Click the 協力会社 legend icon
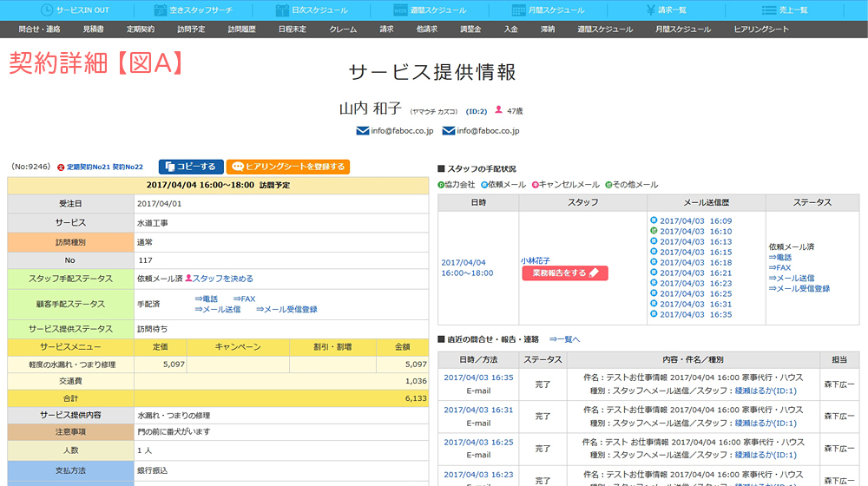The height and width of the screenshot is (486, 868). [441, 185]
